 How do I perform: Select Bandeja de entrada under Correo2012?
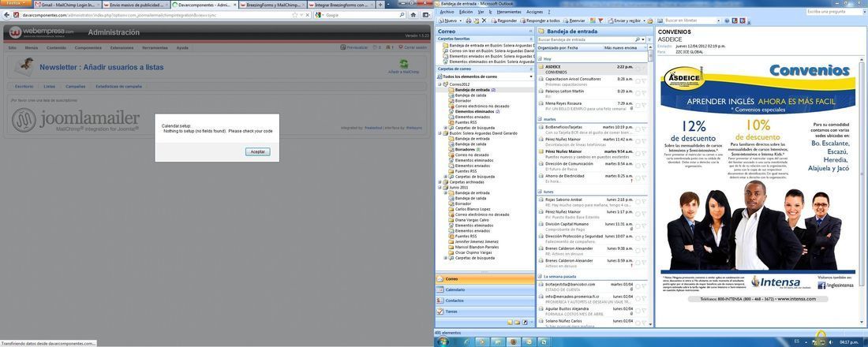point(472,90)
